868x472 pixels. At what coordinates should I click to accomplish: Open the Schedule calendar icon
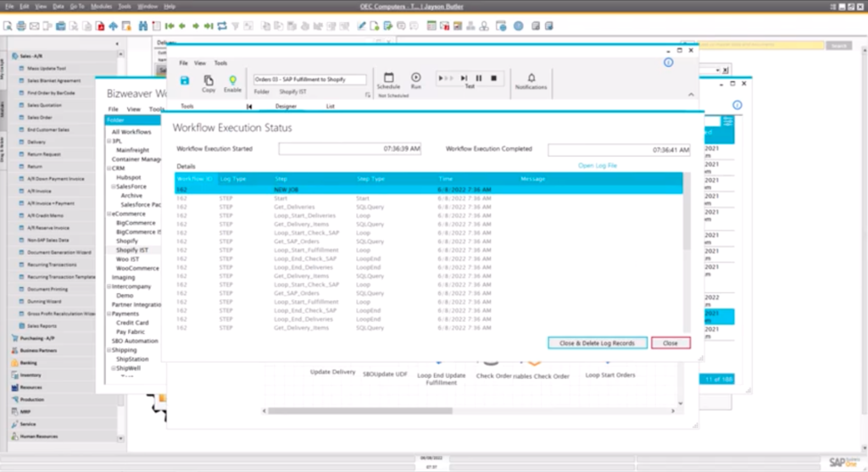click(388, 78)
